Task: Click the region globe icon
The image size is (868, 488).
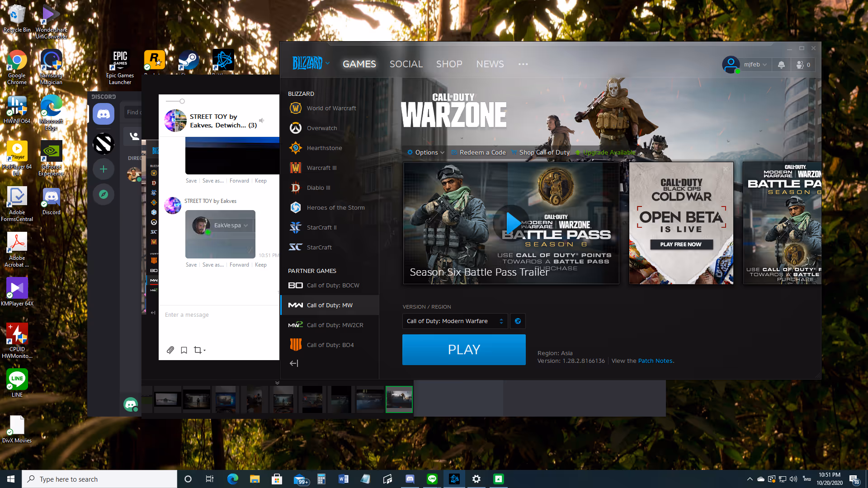Action: pos(518,321)
